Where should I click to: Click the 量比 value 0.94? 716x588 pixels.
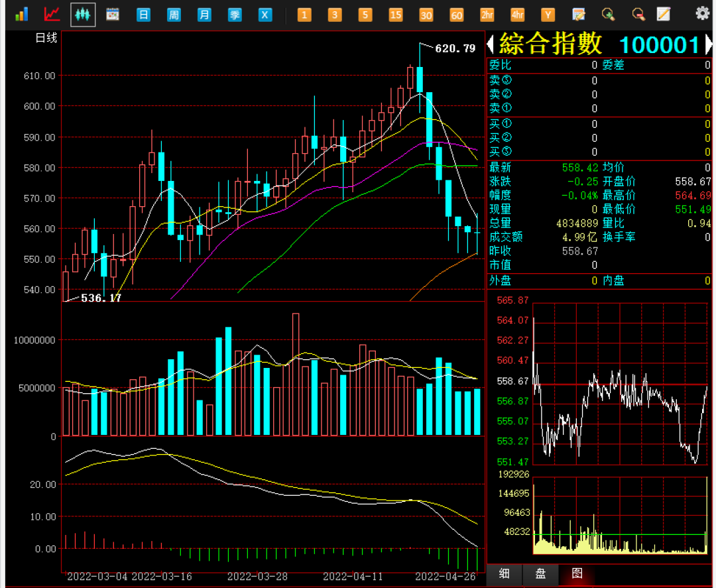[x=699, y=223]
